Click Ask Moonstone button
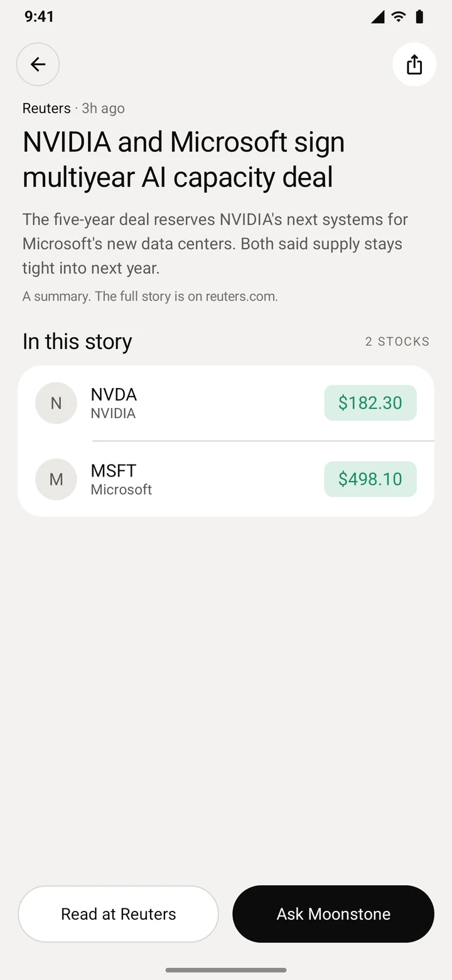Screen dimensions: 452x980 pyautogui.click(x=333, y=913)
